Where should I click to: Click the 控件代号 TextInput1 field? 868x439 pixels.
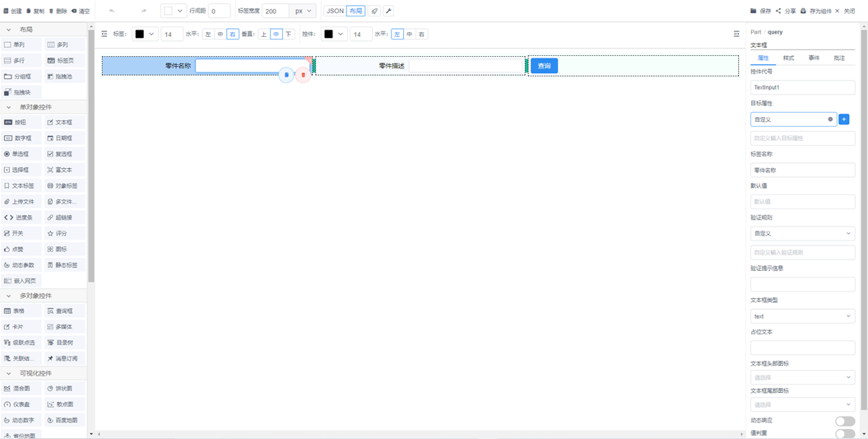803,87
